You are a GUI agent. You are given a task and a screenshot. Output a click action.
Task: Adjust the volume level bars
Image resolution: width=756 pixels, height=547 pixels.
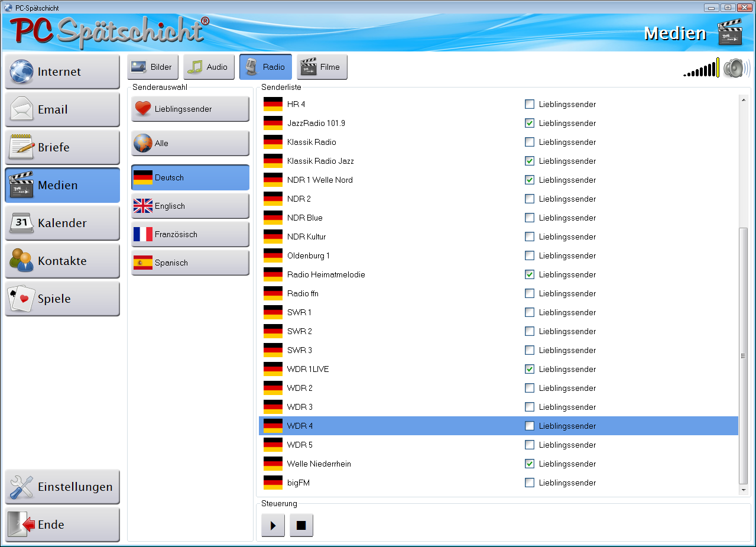[x=701, y=68]
